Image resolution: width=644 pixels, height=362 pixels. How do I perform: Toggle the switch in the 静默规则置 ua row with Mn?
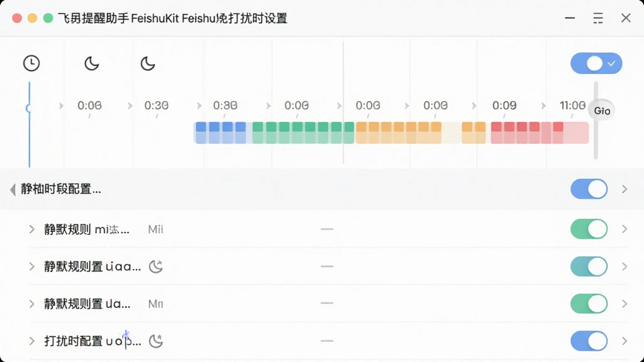589,304
